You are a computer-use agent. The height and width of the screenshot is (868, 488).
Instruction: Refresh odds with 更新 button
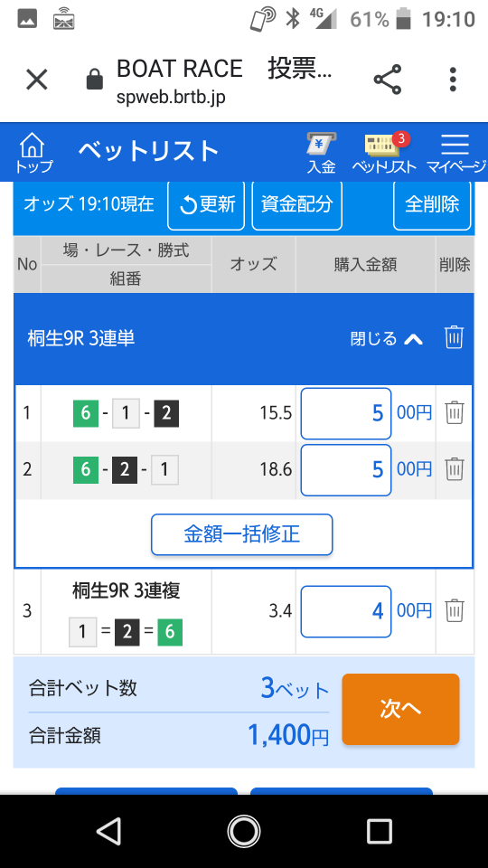point(206,204)
